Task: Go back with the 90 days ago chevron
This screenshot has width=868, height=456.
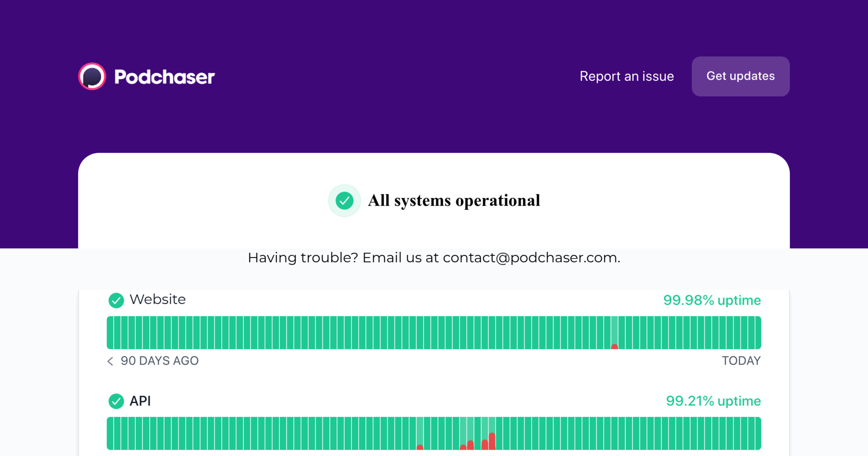Action: click(110, 361)
